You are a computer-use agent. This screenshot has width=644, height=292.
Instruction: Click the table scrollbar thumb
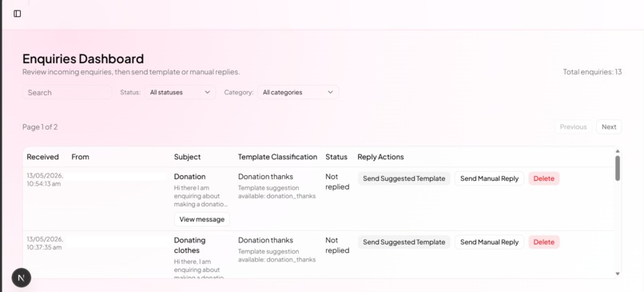[618, 168]
